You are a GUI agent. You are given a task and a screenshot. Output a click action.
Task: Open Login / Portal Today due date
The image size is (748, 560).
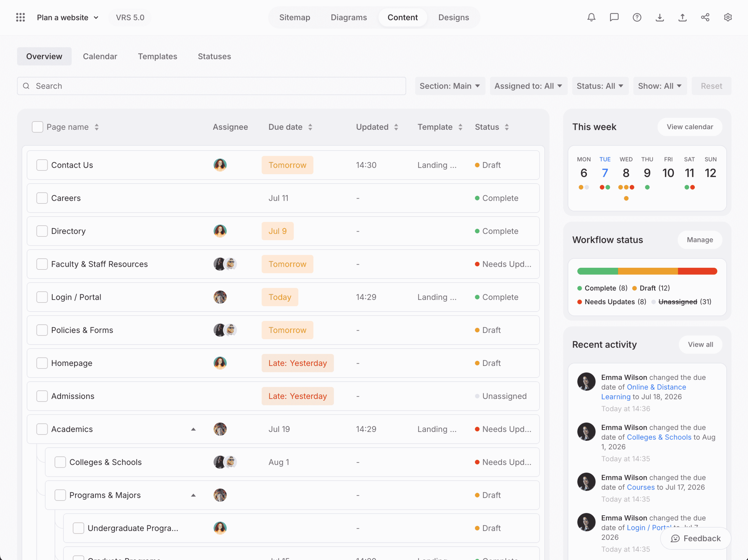(x=280, y=297)
